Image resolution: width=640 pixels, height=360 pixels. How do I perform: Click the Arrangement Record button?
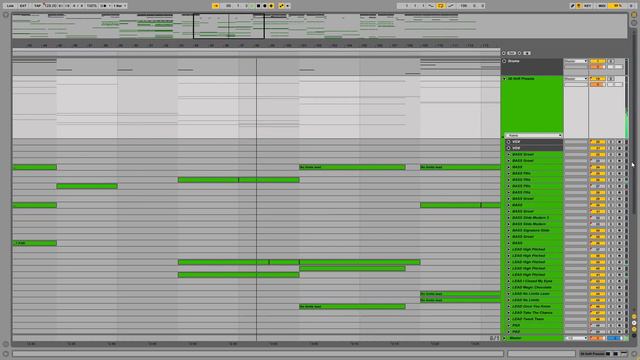coord(264,6)
